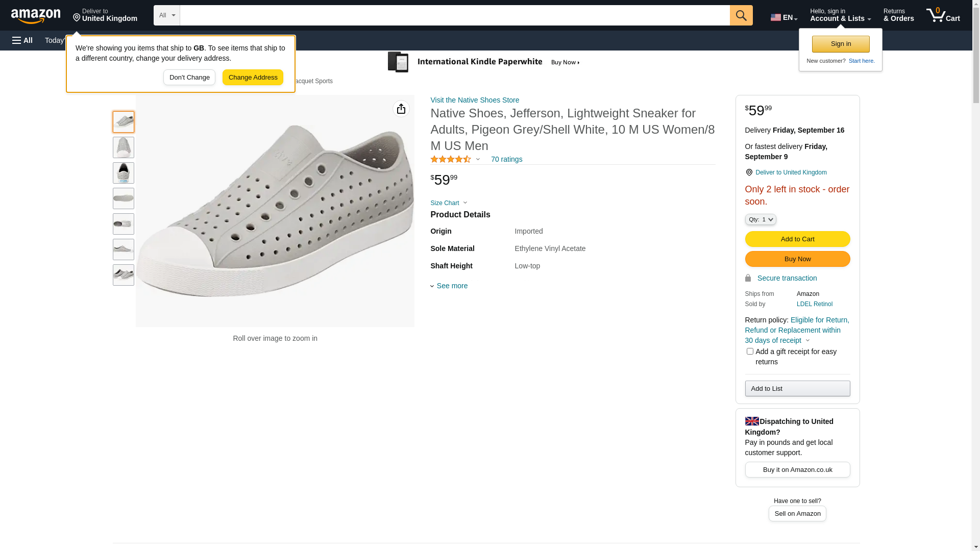Screen dimensions: 980x551
Task: Open the shopping cart
Action: [x=943, y=15]
